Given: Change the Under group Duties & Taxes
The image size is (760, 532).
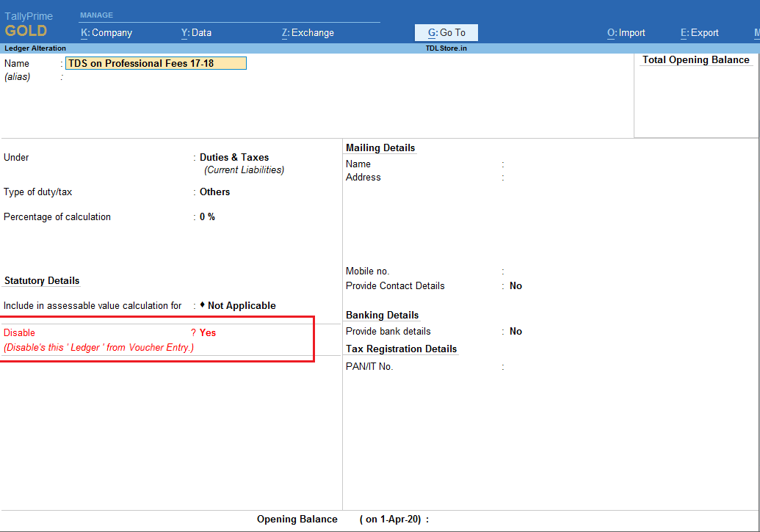Looking at the screenshot, I should pos(234,157).
